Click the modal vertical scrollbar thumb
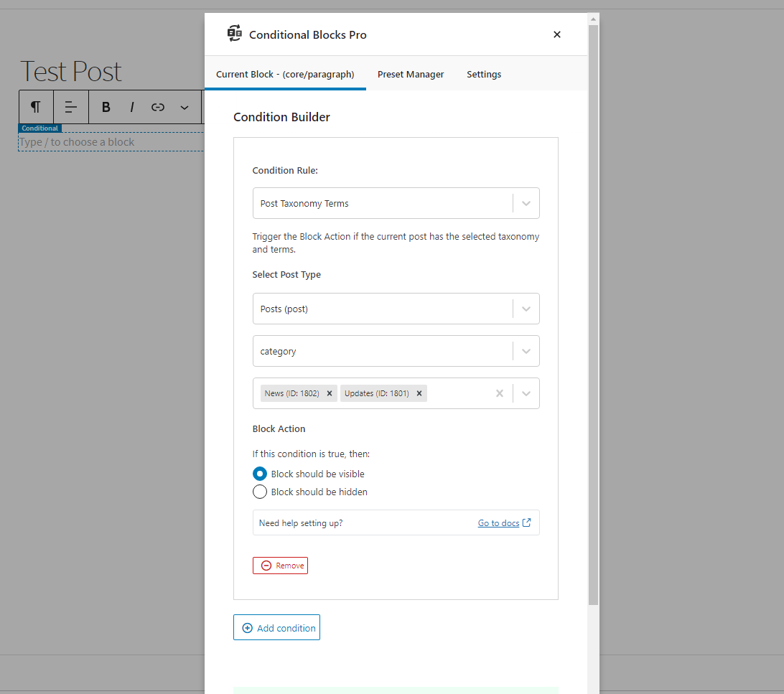Screen dimensions: 784x694 click(593, 315)
